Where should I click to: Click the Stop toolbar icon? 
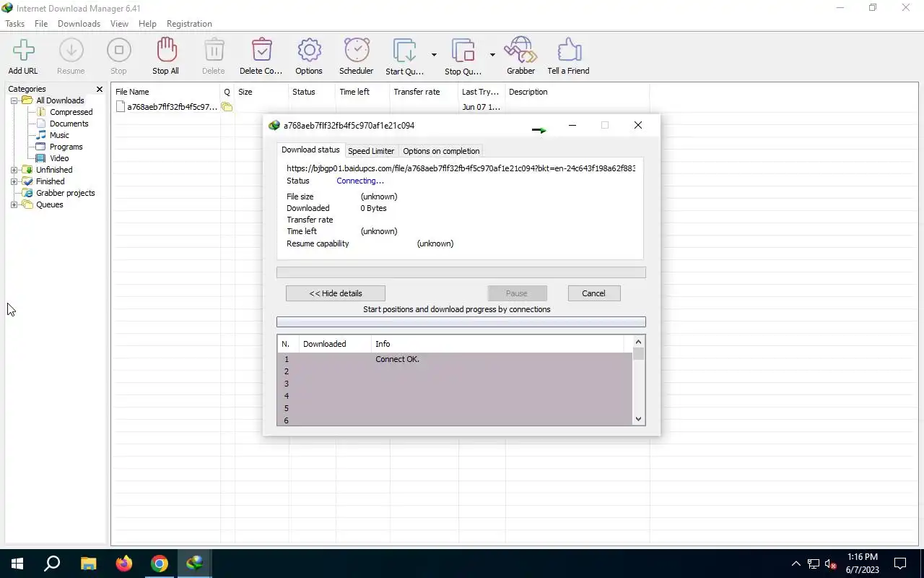click(x=118, y=51)
